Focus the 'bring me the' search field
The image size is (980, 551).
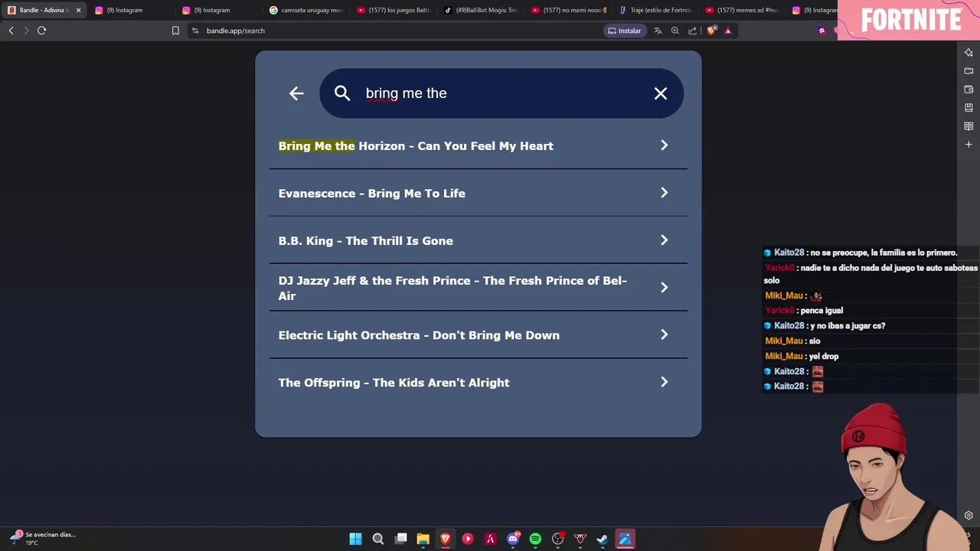point(501,93)
